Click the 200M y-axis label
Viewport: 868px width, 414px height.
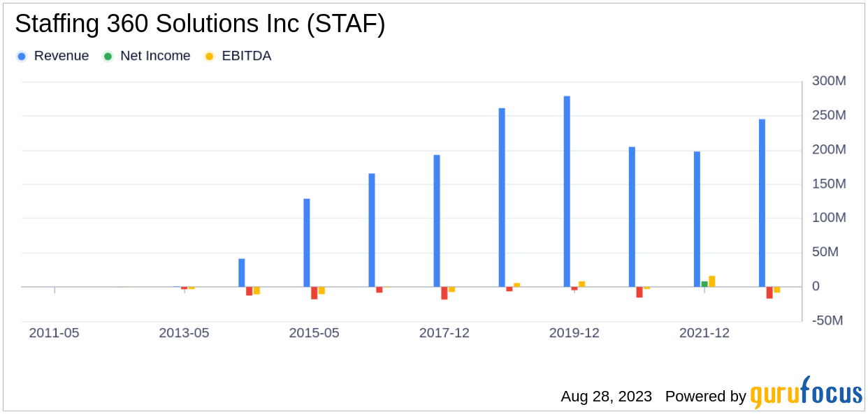point(829,150)
